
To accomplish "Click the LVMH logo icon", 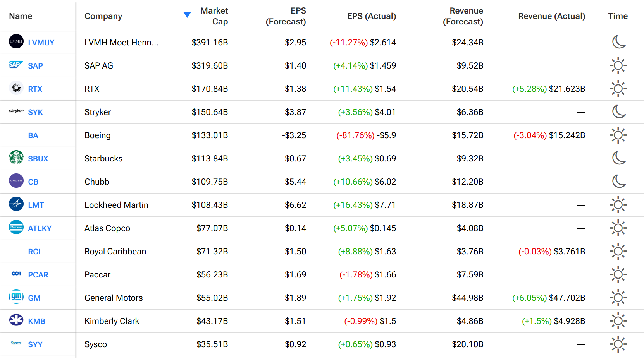I will 16,41.
